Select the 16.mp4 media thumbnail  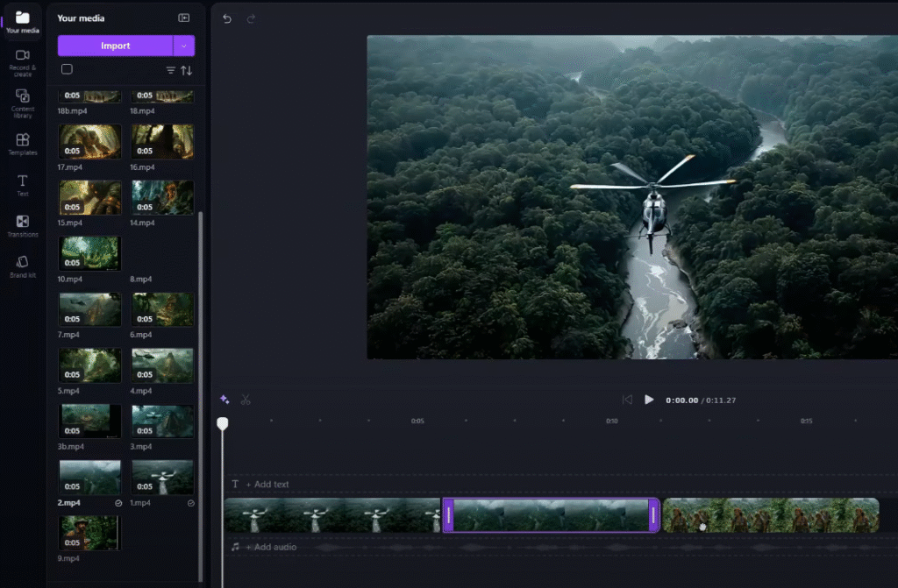162,141
